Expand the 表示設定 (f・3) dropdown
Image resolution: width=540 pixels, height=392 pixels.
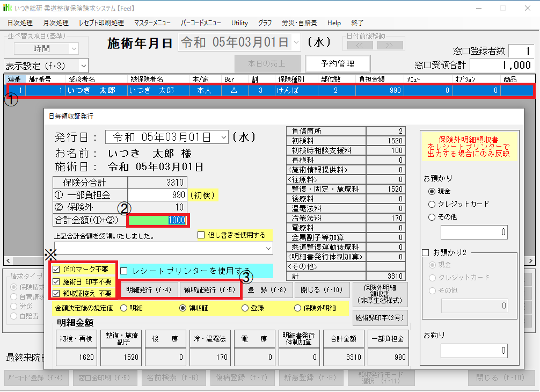pyautogui.click(x=83, y=66)
